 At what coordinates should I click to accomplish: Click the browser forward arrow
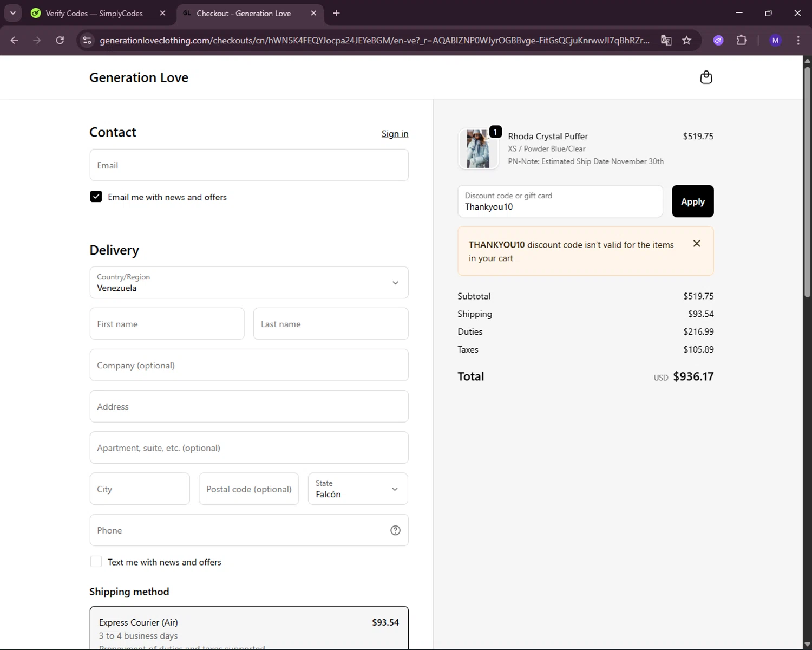click(x=37, y=40)
